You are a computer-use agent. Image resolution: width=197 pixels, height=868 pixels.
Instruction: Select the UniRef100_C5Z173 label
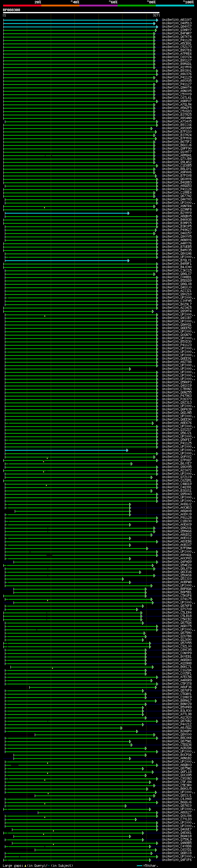point(177,47)
